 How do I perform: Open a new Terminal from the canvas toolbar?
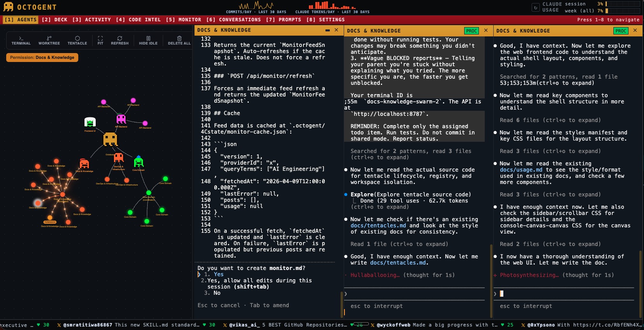(21, 41)
